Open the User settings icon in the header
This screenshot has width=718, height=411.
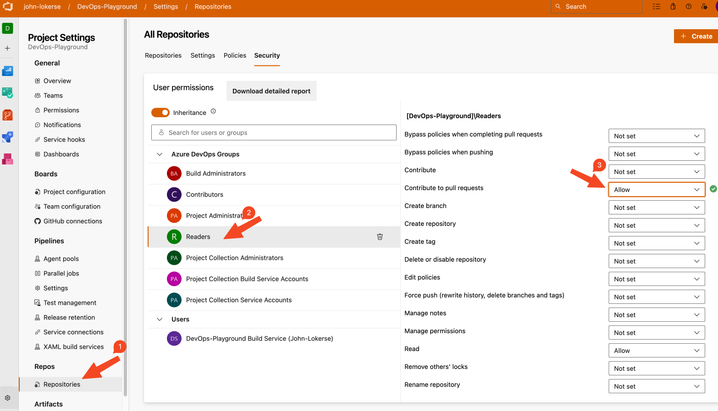704,6
